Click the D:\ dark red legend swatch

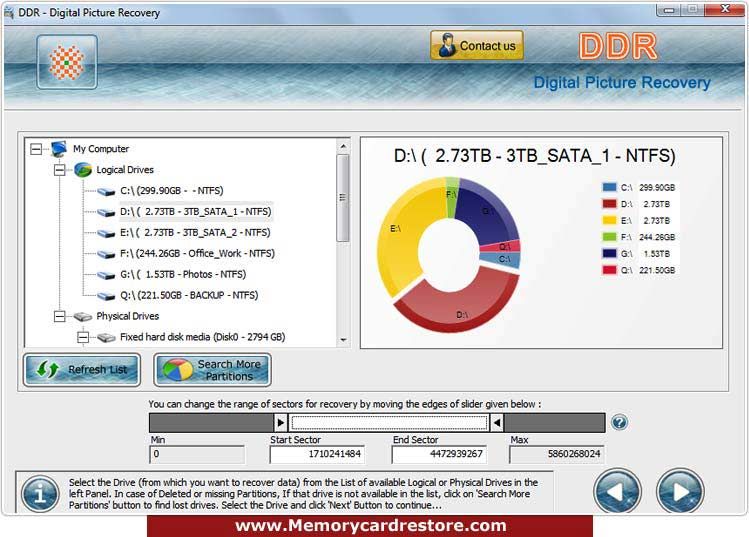pyautogui.click(x=610, y=204)
